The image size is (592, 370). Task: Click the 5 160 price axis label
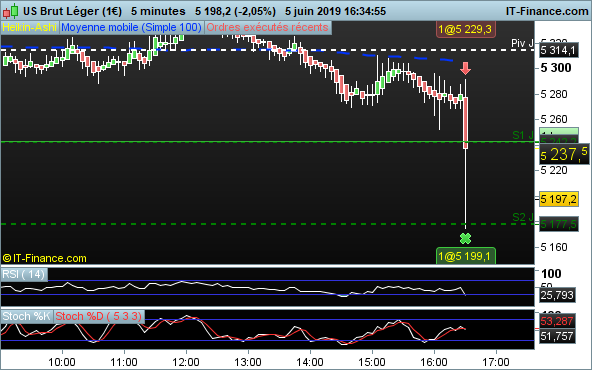tap(554, 247)
